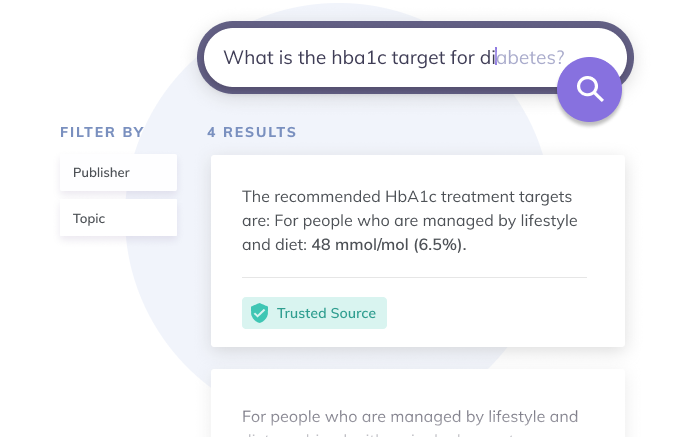Screen dimensions: 695x437
Task: Click 'The recommended HbA1c treatment targets' line
Action: click(407, 197)
